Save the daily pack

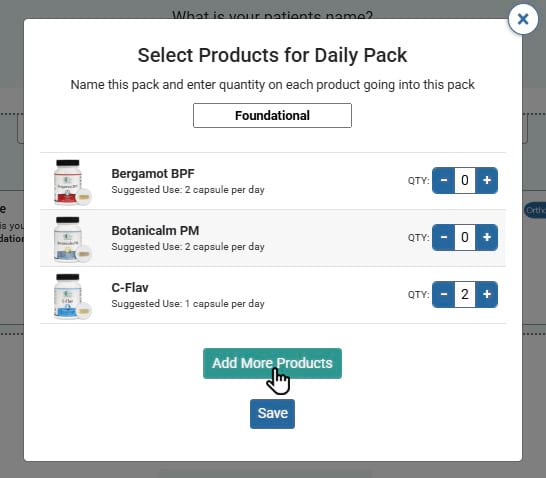pyautogui.click(x=272, y=414)
